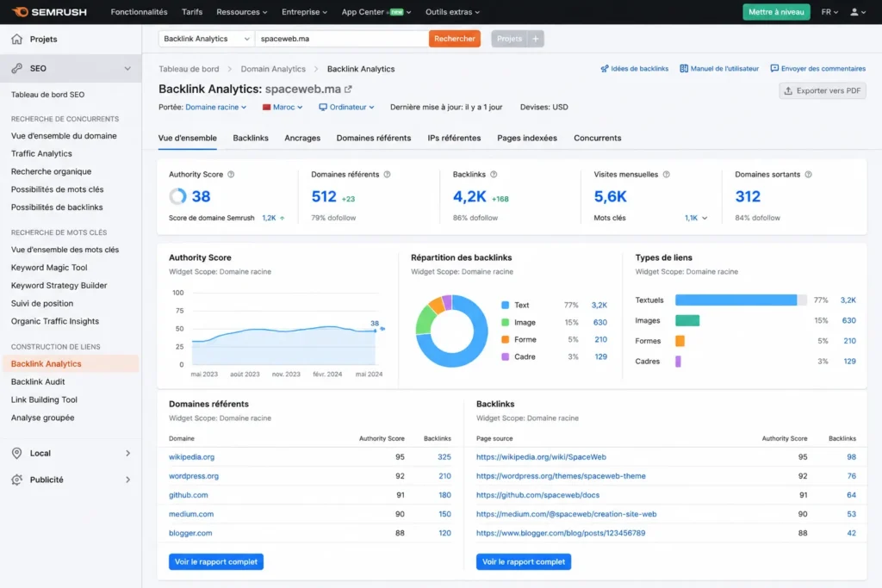The width and height of the screenshot is (882, 588).
Task: Open Fonctionnalités in top navigation
Action: pyautogui.click(x=139, y=12)
